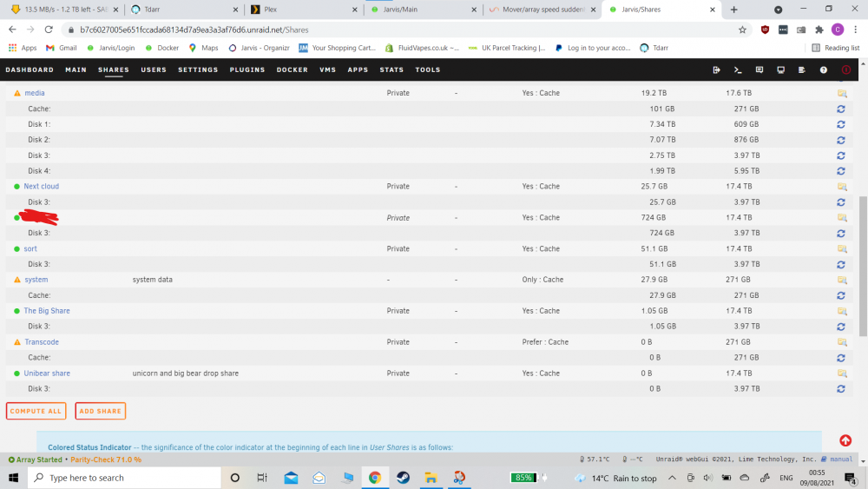Open the Tools menu
Image resolution: width=868 pixels, height=489 pixels.
click(x=428, y=69)
